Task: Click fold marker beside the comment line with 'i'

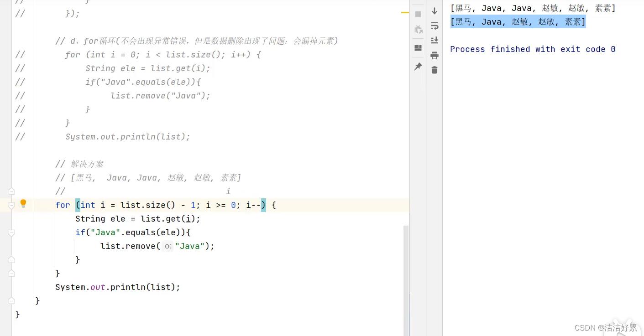Action: [11, 191]
